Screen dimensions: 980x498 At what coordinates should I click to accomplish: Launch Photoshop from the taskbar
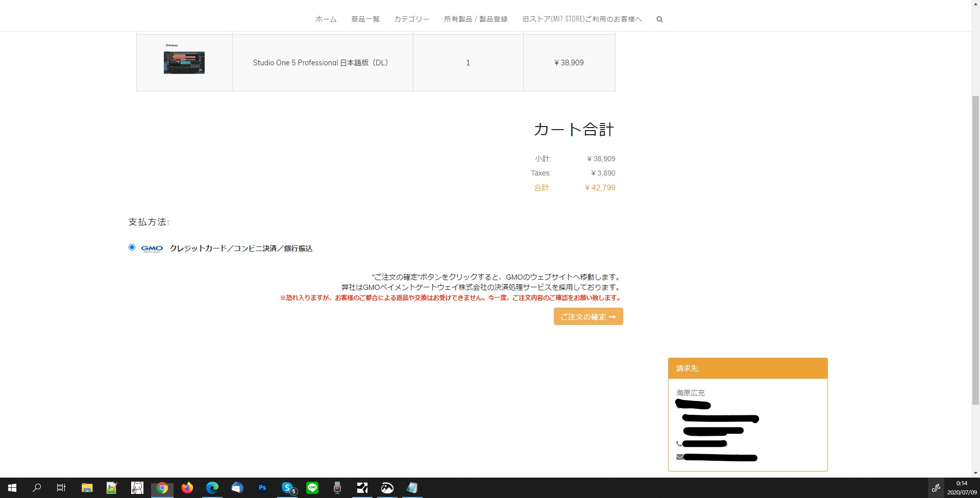(x=262, y=488)
